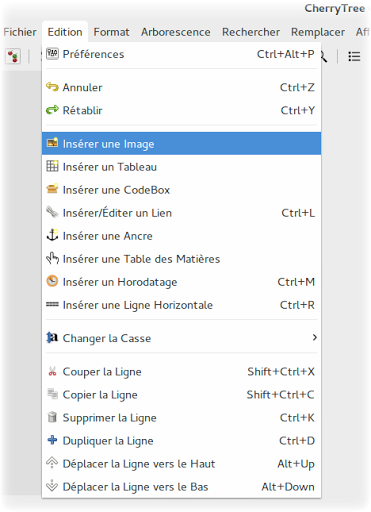This screenshot has width=371, height=512.
Task: Select Déplacer la Ligne vers le Bas
Action: pos(182,487)
